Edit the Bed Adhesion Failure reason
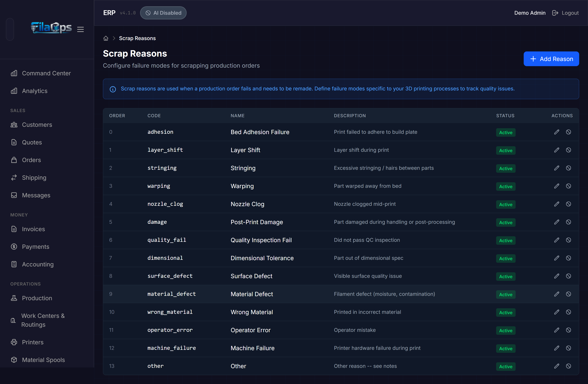 557,132
